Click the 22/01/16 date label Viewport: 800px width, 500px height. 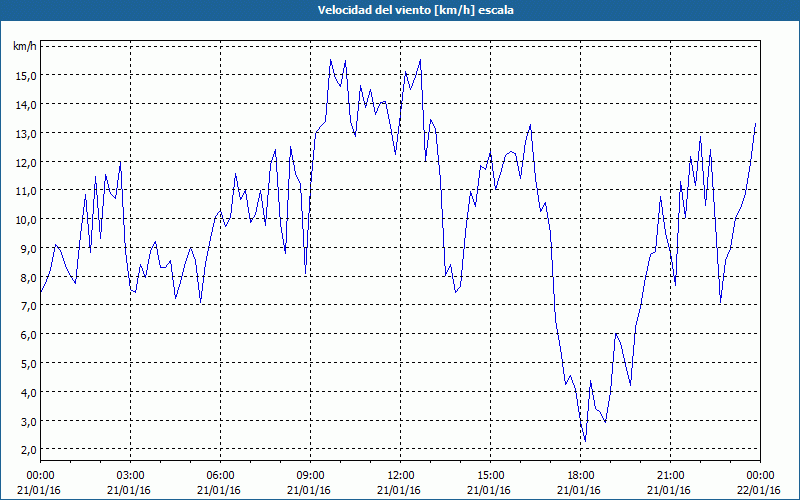pos(759,490)
